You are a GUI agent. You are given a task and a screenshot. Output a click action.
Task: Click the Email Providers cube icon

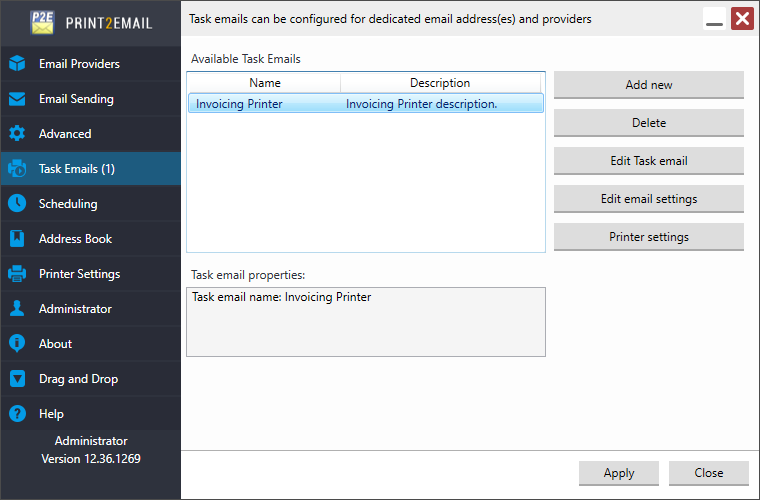[17, 63]
